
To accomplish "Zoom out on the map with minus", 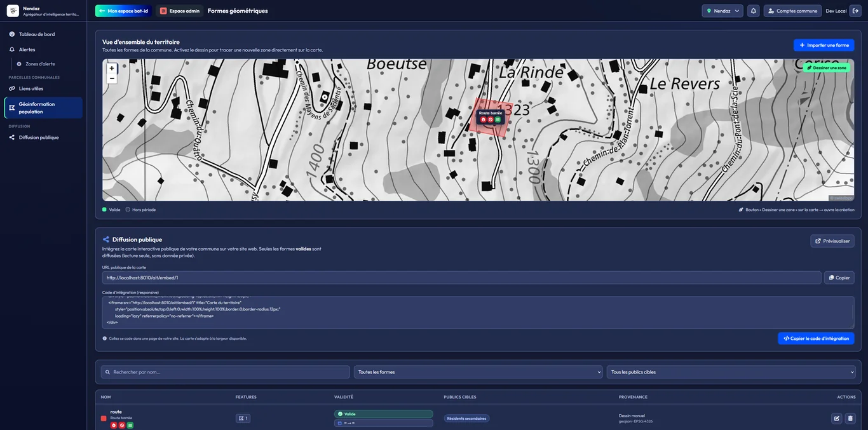I will pyautogui.click(x=112, y=78).
